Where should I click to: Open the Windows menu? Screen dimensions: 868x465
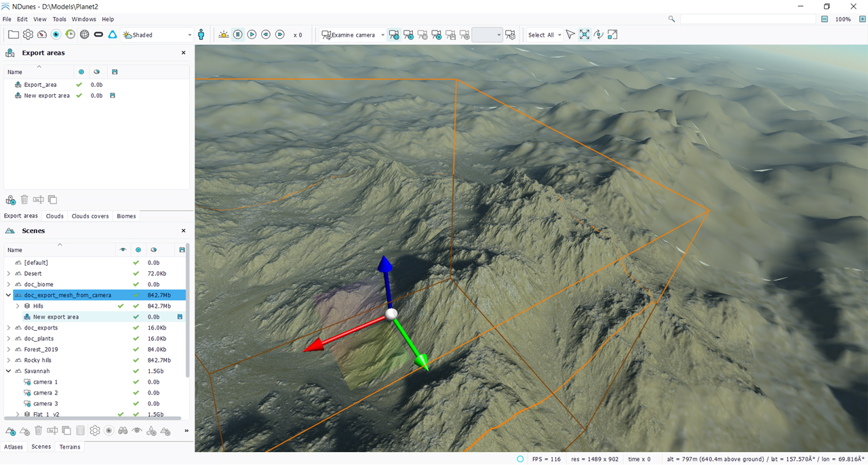tap(83, 19)
